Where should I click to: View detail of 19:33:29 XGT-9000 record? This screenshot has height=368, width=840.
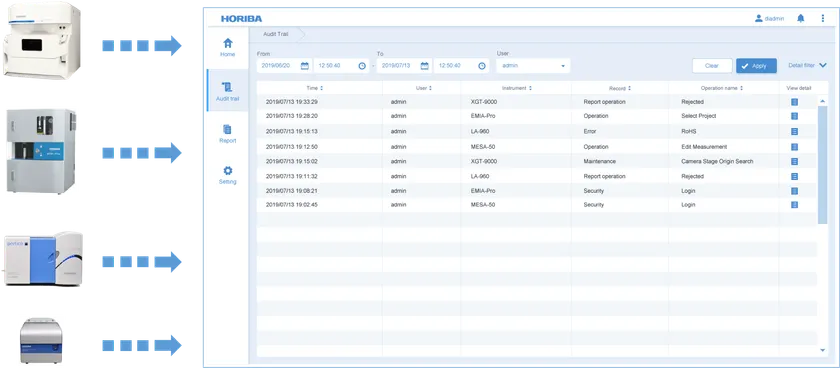[x=794, y=102]
